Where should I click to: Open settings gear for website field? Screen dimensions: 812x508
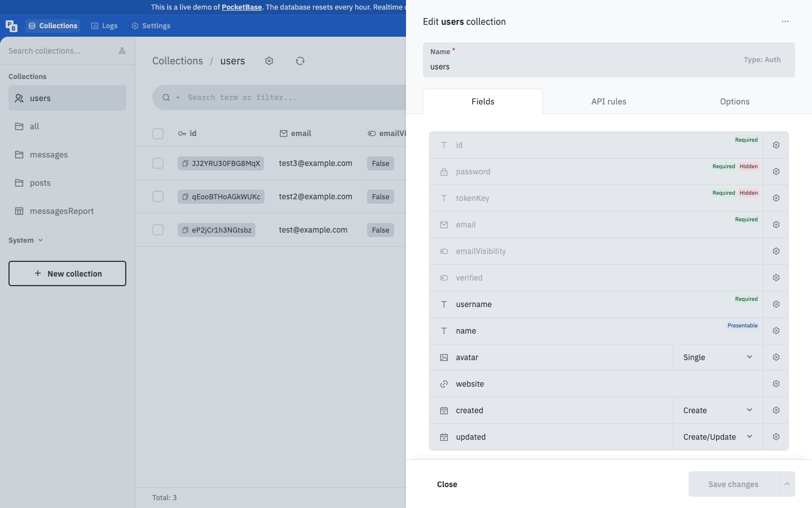(x=776, y=384)
